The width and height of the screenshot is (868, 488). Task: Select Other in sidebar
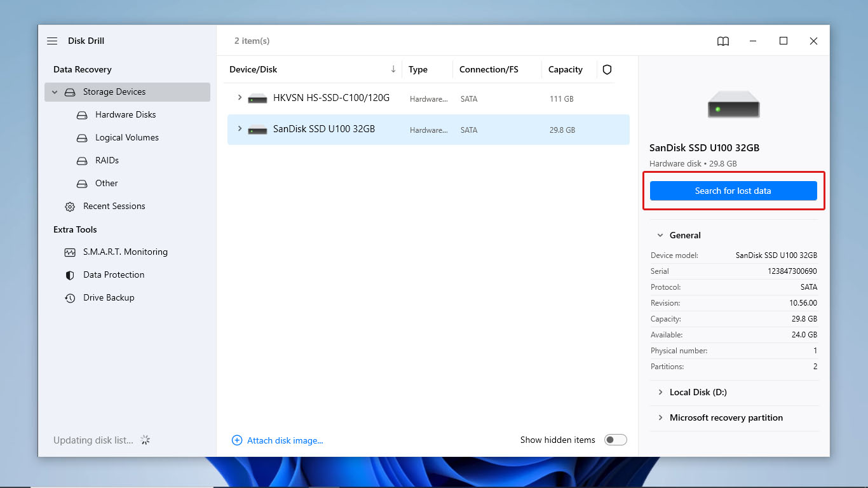(x=107, y=184)
